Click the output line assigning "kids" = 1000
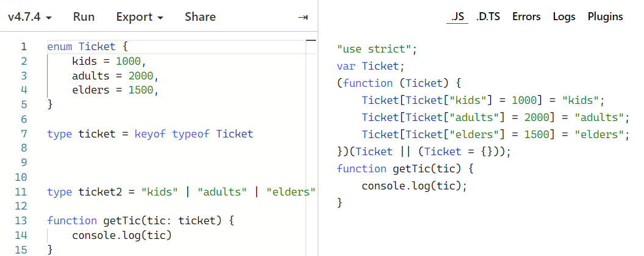This screenshot has height=256, width=644. [x=484, y=100]
